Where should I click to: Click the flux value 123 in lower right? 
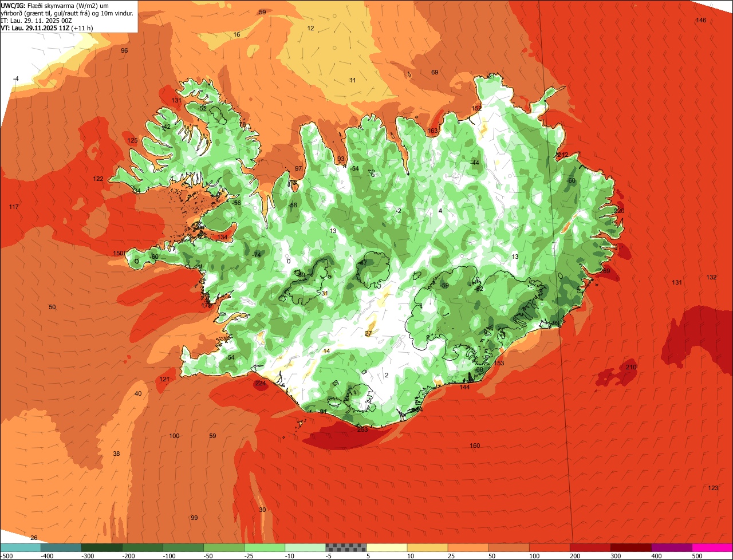pos(713,488)
